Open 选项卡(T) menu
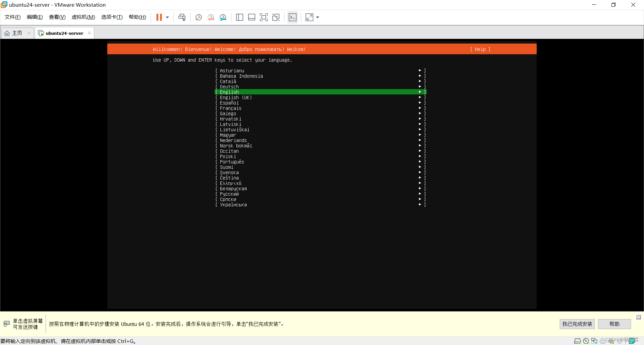This screenshot has height=345, width=644. [112, 17]
